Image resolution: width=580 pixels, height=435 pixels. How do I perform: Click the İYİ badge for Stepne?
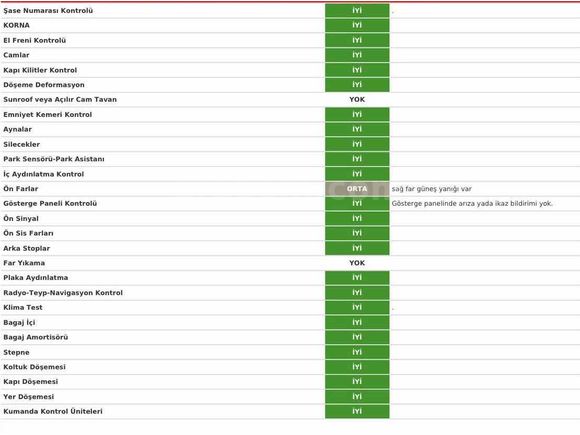pos(357,352)
